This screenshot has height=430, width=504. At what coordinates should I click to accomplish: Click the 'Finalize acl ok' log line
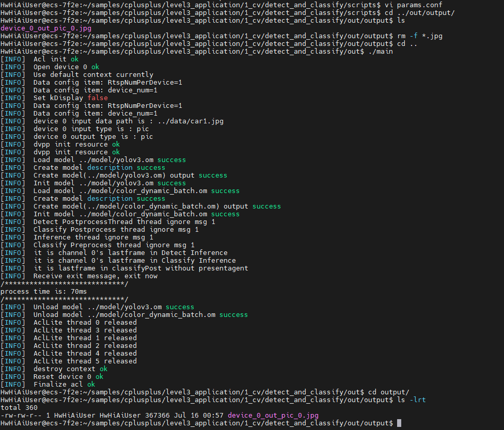coord(64,384)
